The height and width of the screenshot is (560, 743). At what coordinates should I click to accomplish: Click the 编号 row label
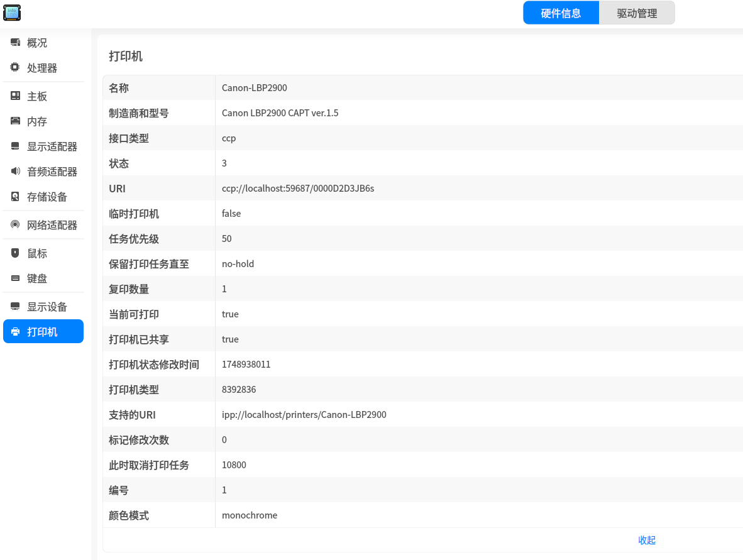(119, 490)
